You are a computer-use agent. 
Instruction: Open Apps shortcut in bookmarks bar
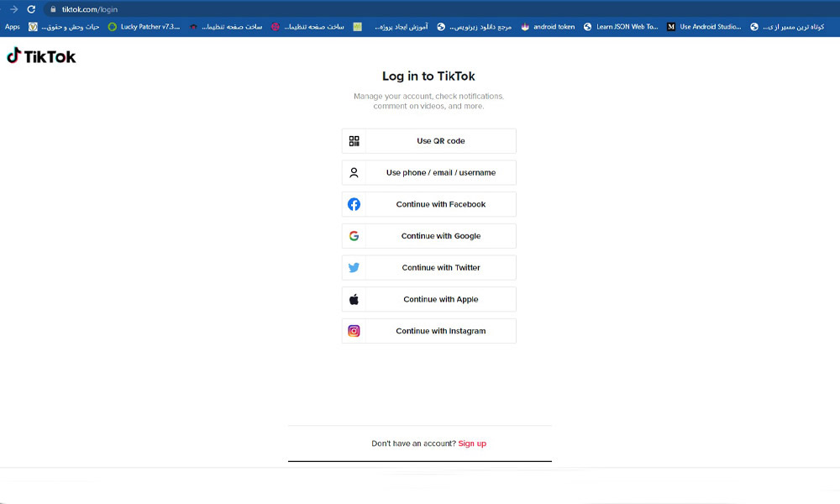(13, 27)
